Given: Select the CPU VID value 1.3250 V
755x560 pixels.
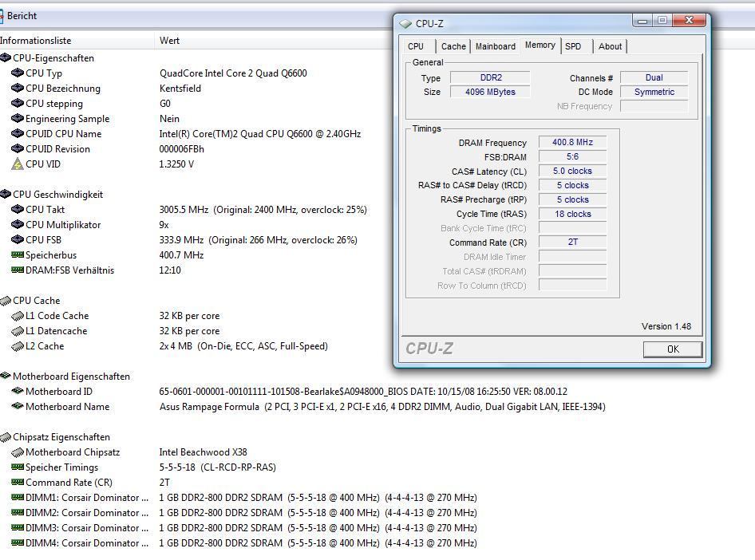Looking at the screenshot, I should (176, 164).
